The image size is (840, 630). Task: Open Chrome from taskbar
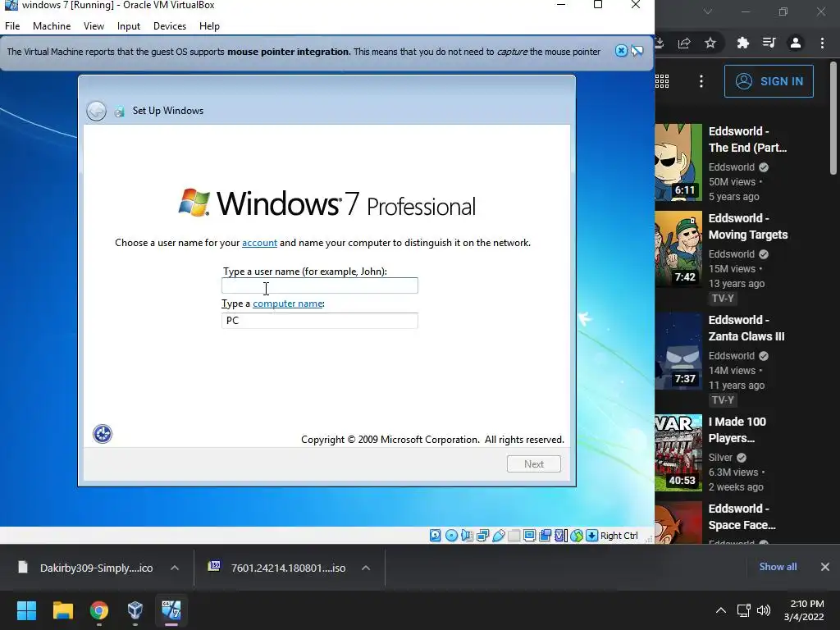pos(99,610)
